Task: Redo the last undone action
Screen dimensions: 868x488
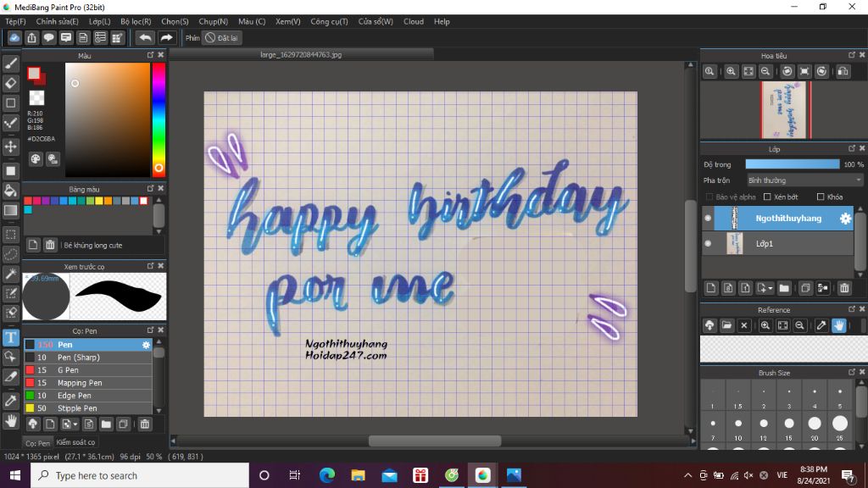Action: tap(166, 37)
